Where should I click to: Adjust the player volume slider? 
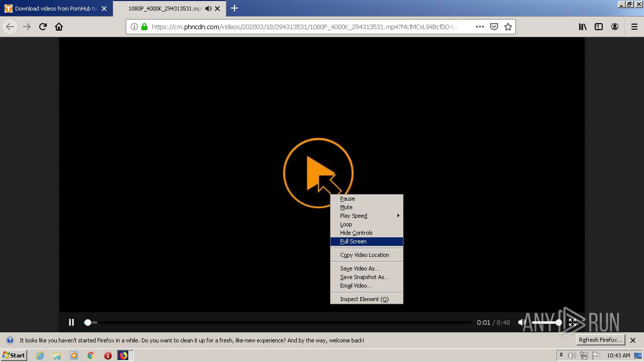[x=547, y=322]
